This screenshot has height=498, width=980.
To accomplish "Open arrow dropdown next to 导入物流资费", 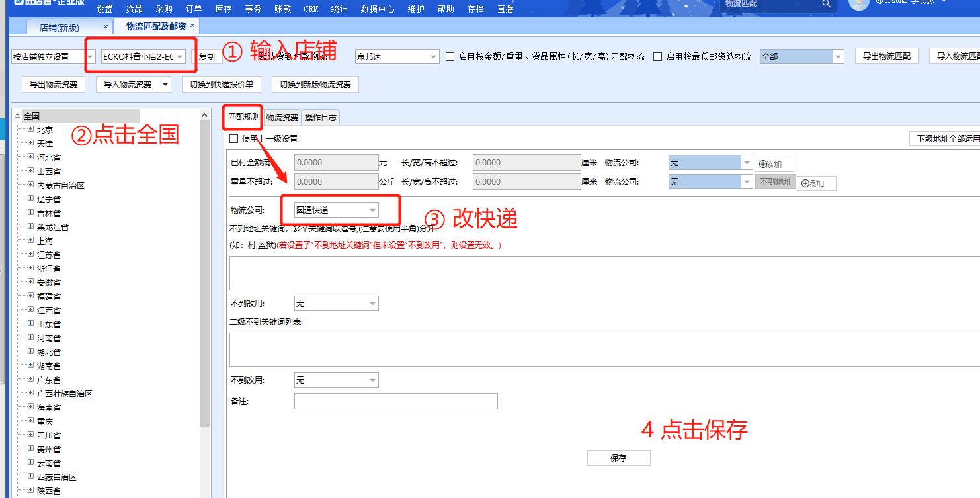I will tap(165, 85).
